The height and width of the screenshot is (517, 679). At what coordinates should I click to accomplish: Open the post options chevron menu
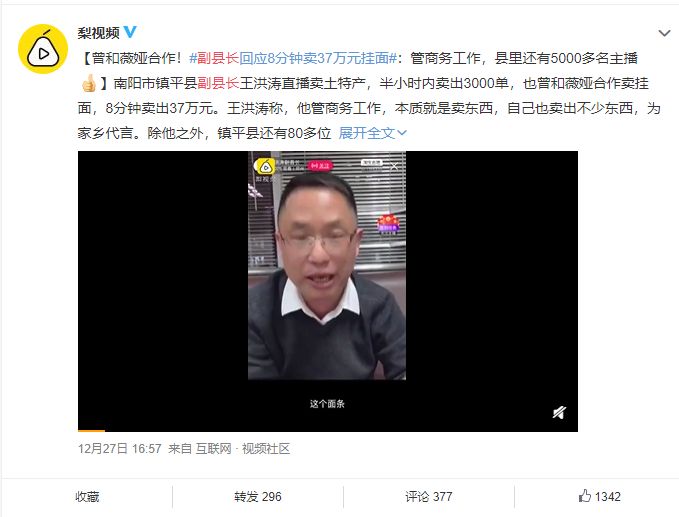[x=664, y=33]
